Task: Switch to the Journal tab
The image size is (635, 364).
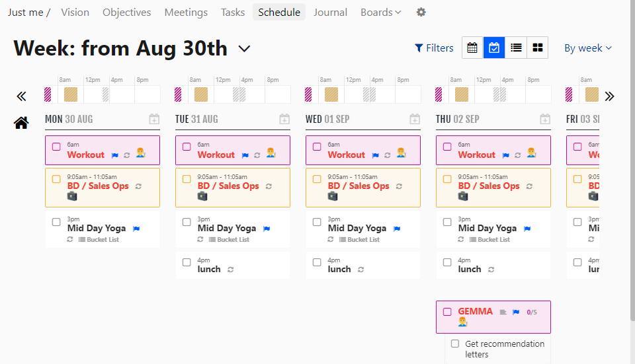Action: click(330, 13)
